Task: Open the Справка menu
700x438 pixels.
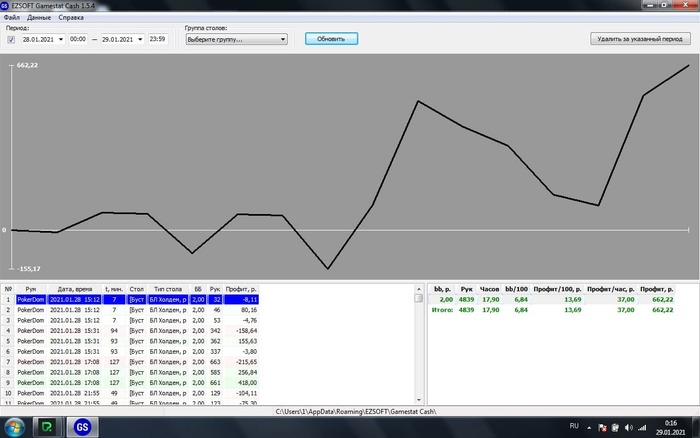Action: point(71,17)
